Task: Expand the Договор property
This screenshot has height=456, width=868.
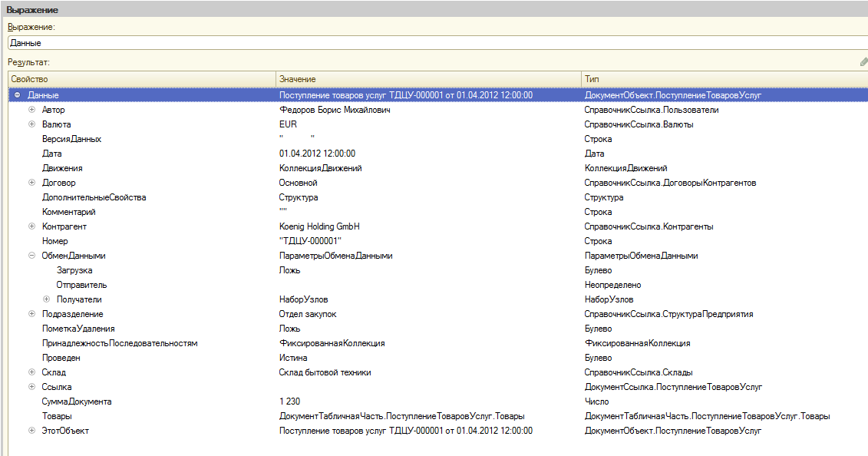Action: point(31,183)
